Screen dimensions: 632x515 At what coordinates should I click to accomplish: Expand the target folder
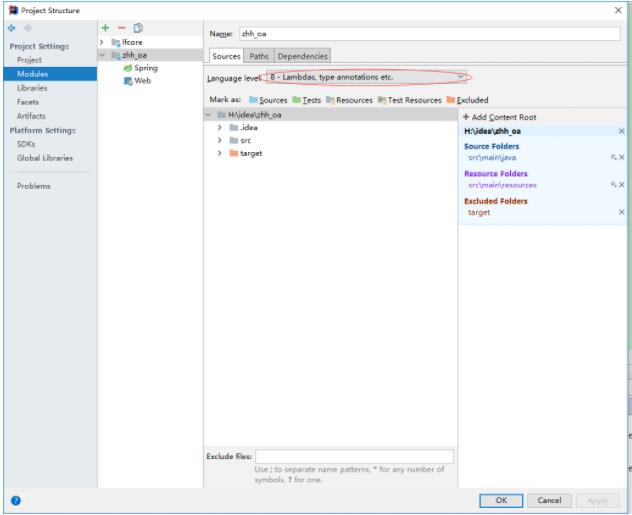pyautogui.click(x=220, y=153)
